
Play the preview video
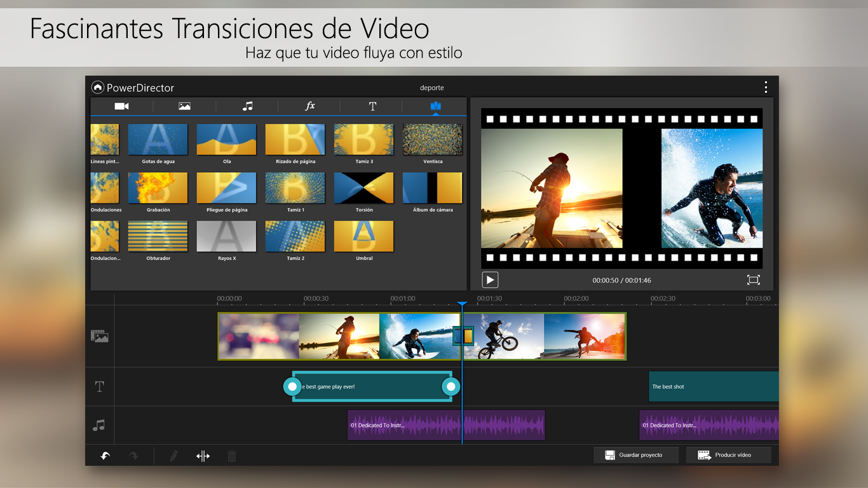coord(490,280)
